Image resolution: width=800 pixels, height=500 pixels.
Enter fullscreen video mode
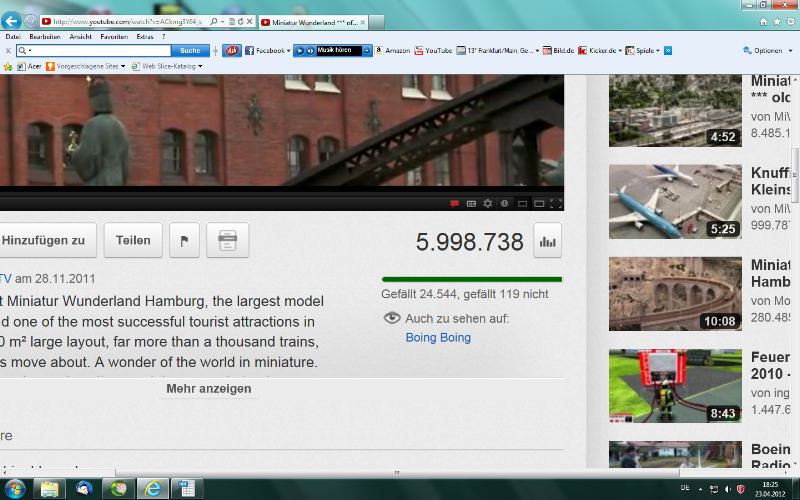pyautogui.click(x=556, y=204)
